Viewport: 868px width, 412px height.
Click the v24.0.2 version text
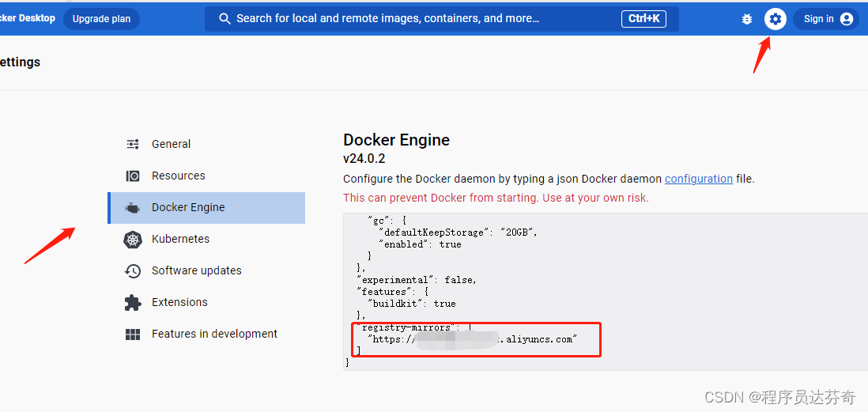(x=364, y=159)
